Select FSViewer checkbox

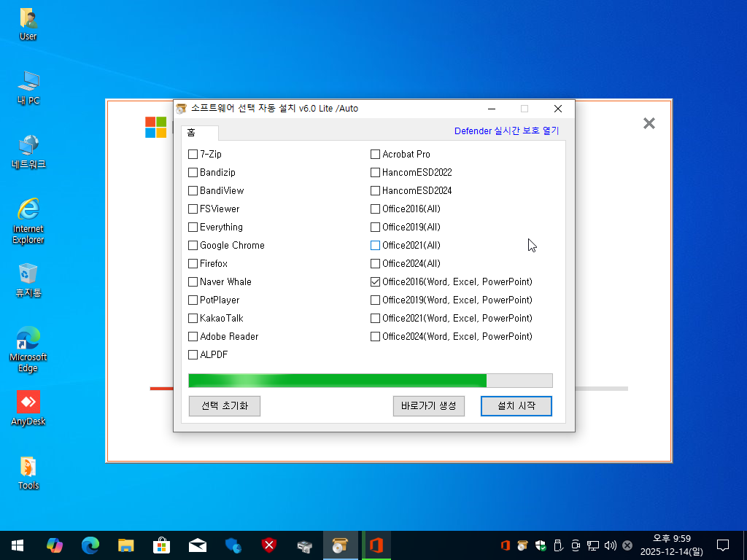point(193,209)
